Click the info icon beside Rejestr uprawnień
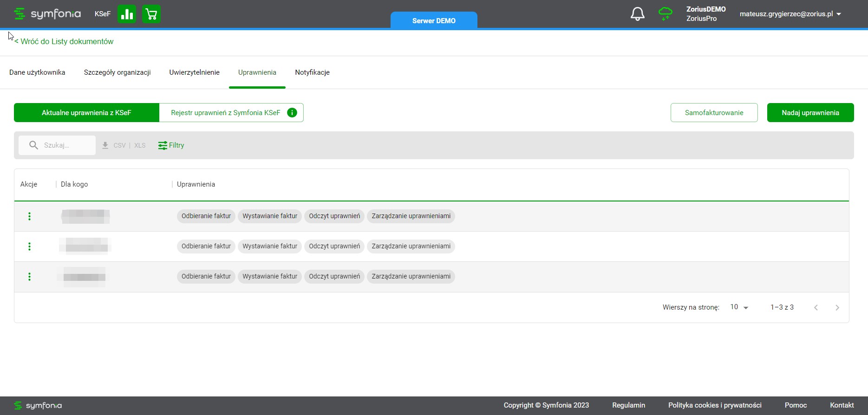 (x=292, y=113)
